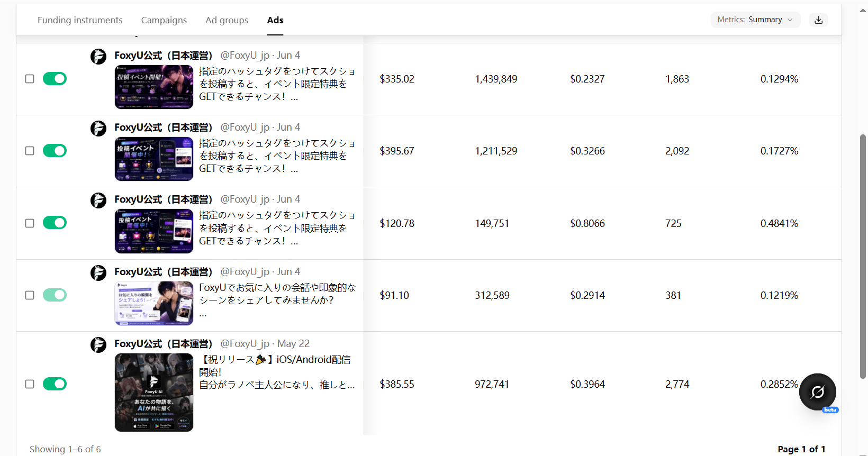Check the box for the $91.10 ad
This screenshot has width=868, height=456.
pos(30,295)
